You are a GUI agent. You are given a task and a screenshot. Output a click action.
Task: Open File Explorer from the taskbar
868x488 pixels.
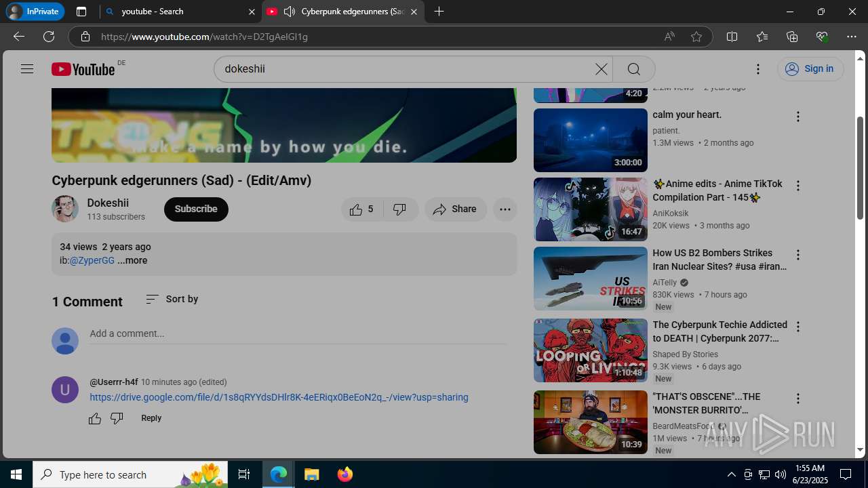[311, 474]
